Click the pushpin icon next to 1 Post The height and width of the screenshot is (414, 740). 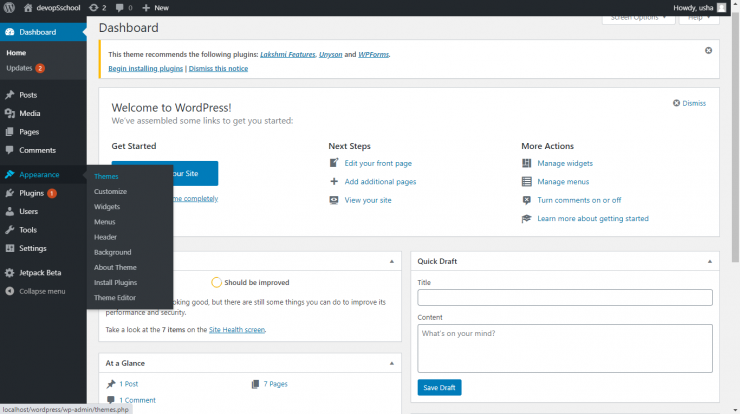click(111, 384)
